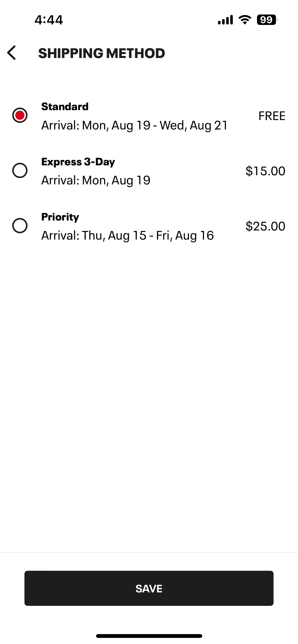The image size is (298, 644).
Task: Tap the battery indicator showing 99
Action: pos(267,20)
